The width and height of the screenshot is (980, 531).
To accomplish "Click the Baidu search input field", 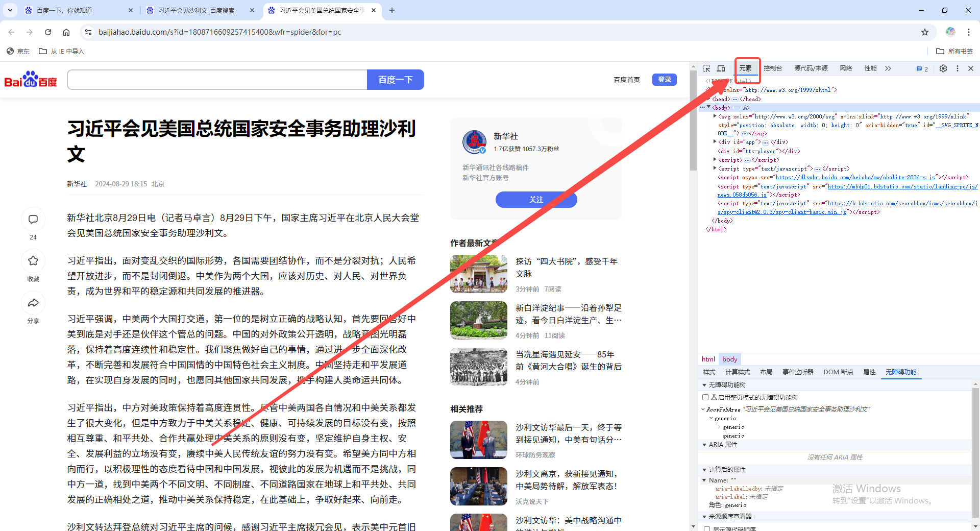I will (217, 80).
